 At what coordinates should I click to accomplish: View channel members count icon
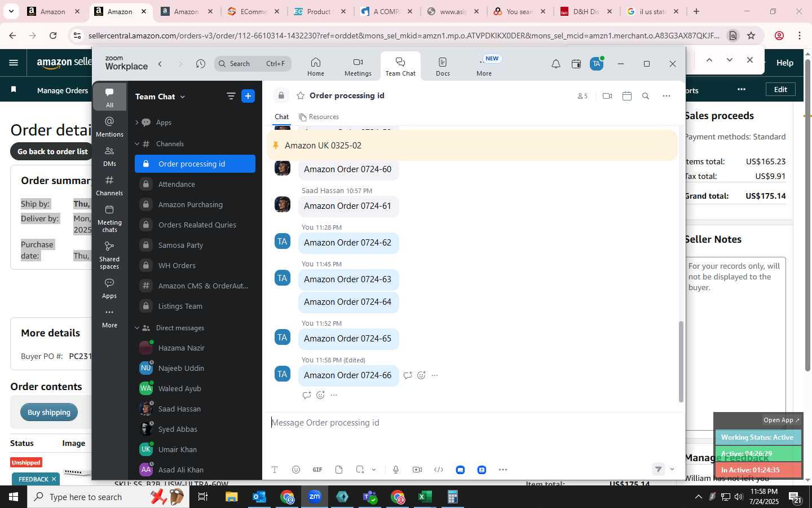[x=582, y=96]
